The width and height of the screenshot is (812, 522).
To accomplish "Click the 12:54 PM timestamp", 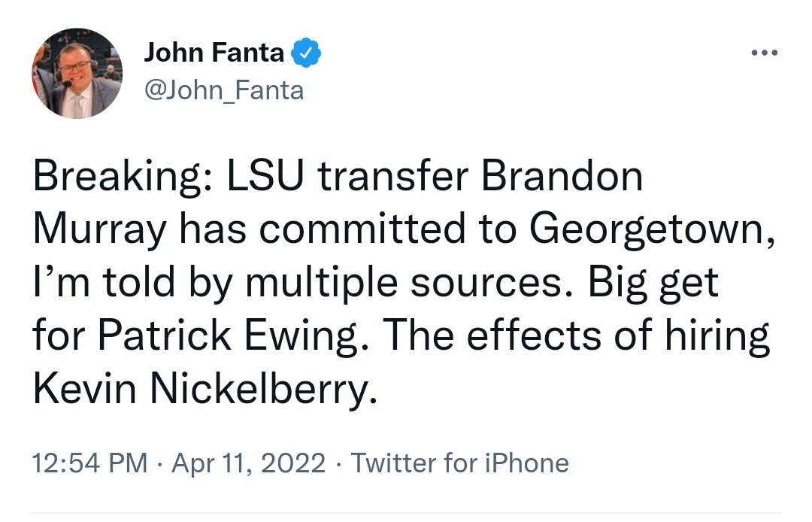I will (x=90, y=463).
